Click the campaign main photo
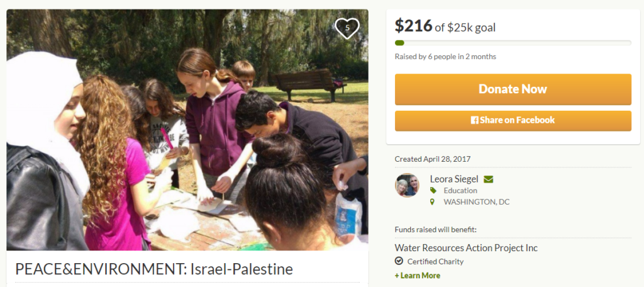Image resolution: width=644 pixels, height=287 pixels. (x=187, y=130)
